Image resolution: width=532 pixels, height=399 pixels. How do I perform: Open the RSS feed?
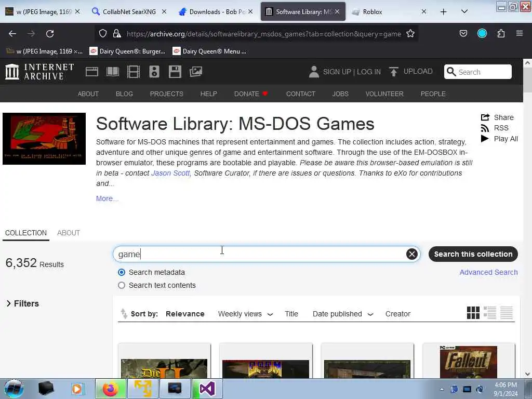coord(495,128)
